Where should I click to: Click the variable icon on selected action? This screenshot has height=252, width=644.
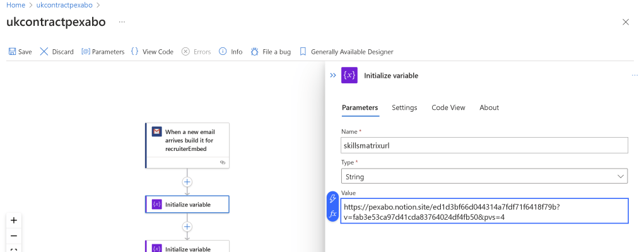click(156, 204)
